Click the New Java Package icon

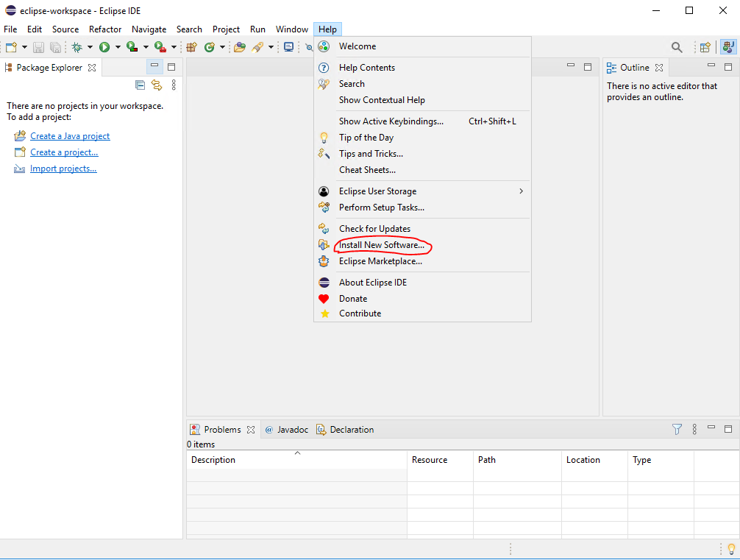tap(191, 47)
